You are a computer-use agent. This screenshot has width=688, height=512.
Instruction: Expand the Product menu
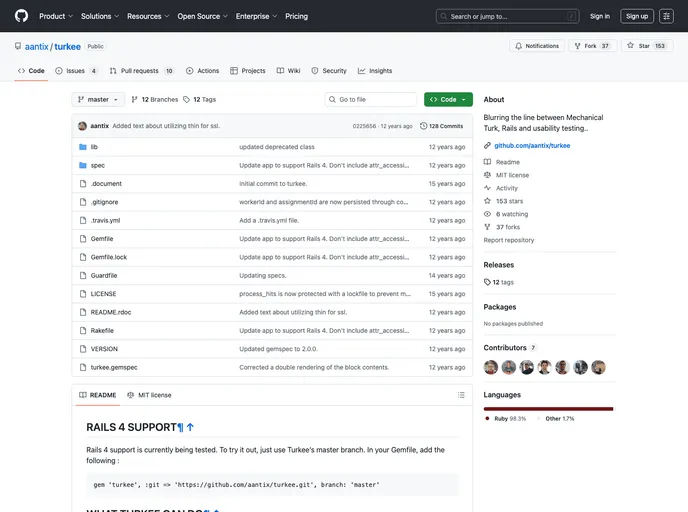click(x=56, y=16)
